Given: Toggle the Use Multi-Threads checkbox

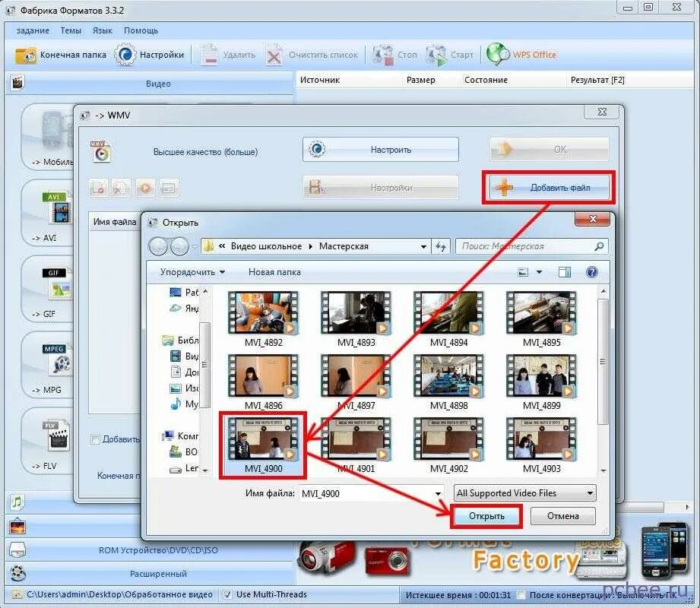Looking at the screenshot, I should [x=227, y=594].
